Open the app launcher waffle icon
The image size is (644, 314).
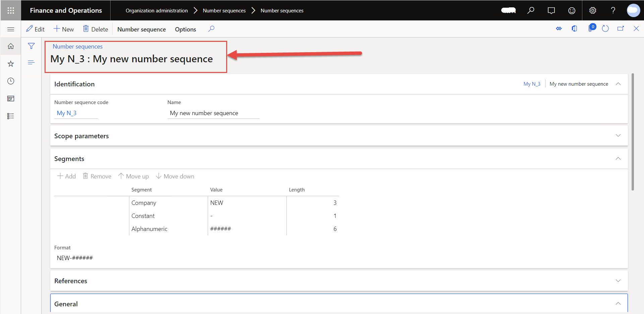point(11,10)
